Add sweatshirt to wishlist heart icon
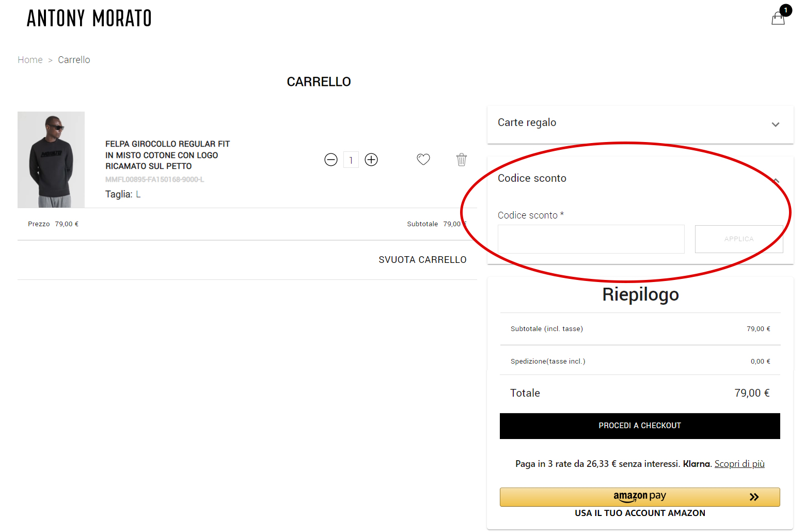Viewport: 805px width, 532px height. (x=423, y=160)
